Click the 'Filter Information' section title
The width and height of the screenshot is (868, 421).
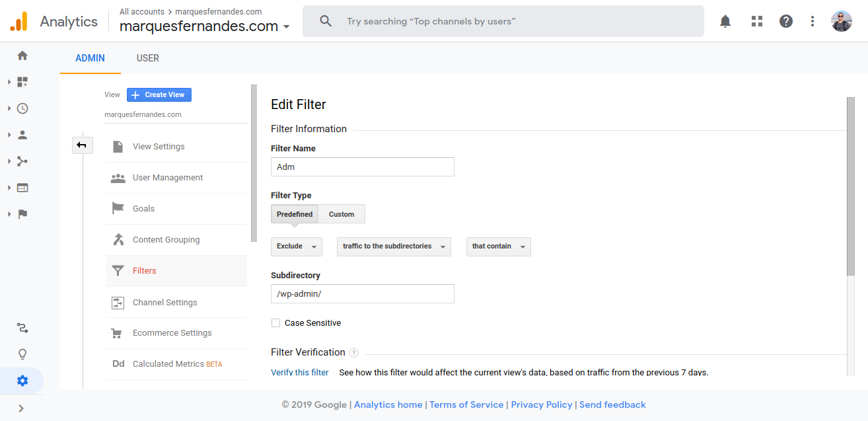click(x=308, y=129)
